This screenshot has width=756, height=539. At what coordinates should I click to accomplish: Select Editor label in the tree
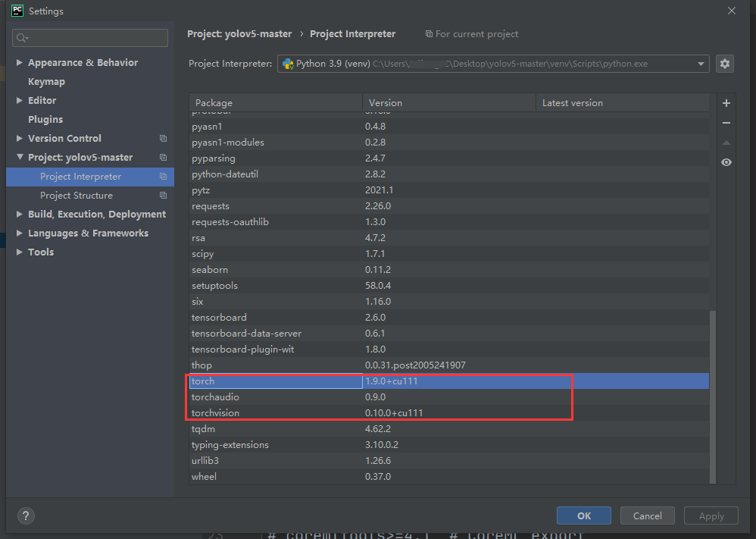pyautogui.click(x=42, y=100)
